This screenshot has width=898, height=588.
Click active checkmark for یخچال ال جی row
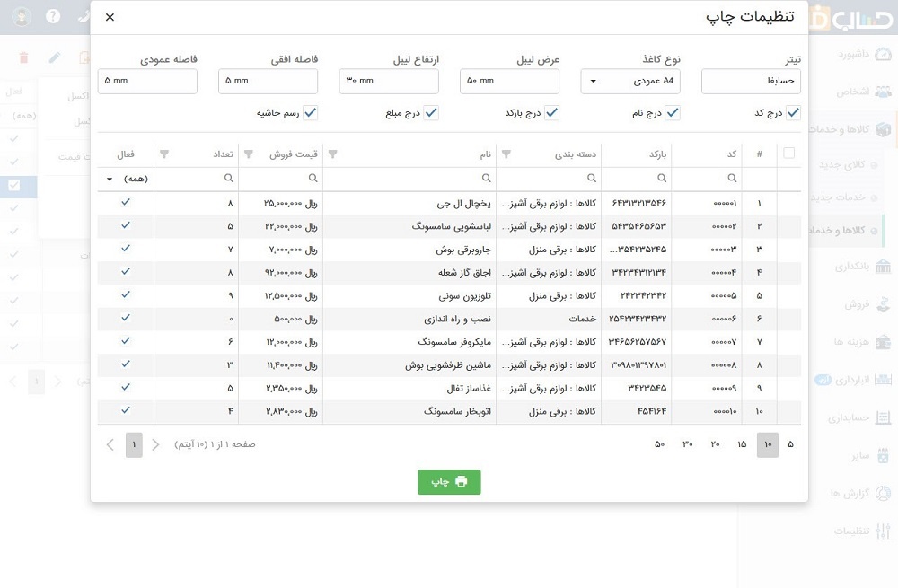(x=126, y=202)
